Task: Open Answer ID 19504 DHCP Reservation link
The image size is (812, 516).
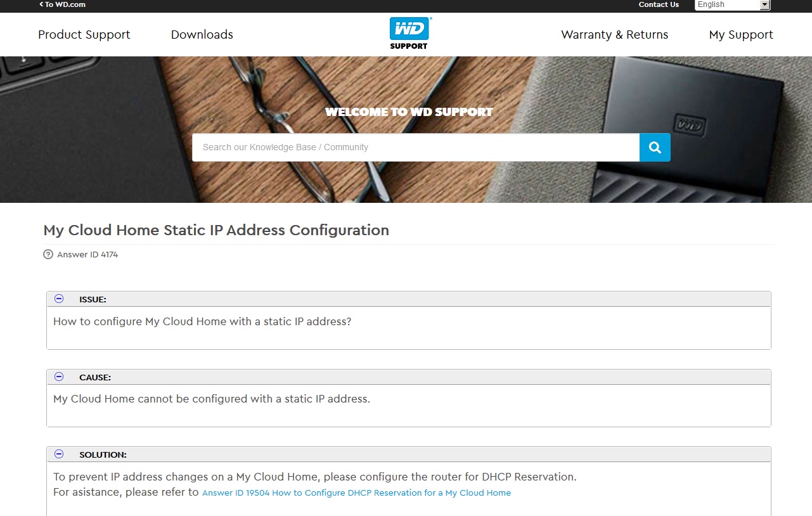Action: coord(356,493)
